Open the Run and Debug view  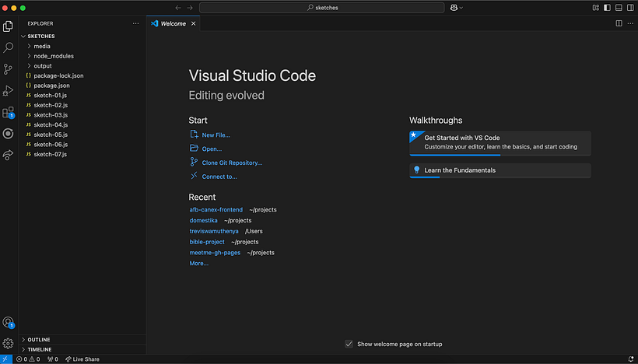pyautogui.click(x=8, y=90)
